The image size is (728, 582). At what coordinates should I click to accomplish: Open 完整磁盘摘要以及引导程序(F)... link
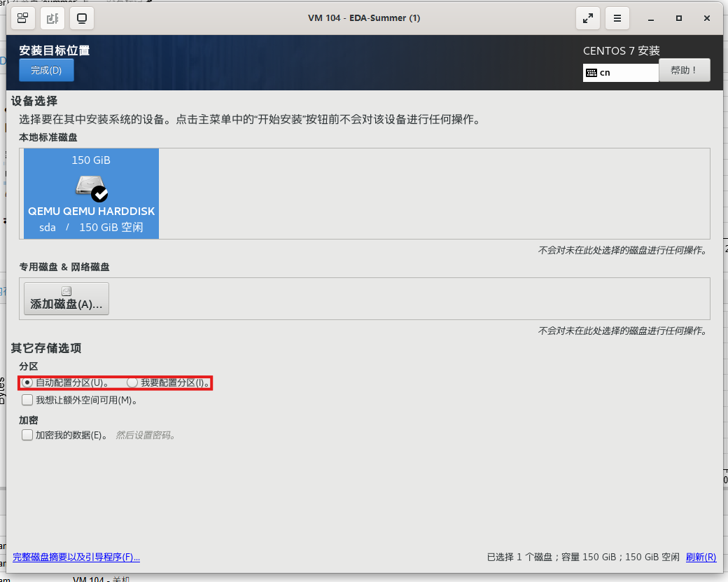[76, 557]
